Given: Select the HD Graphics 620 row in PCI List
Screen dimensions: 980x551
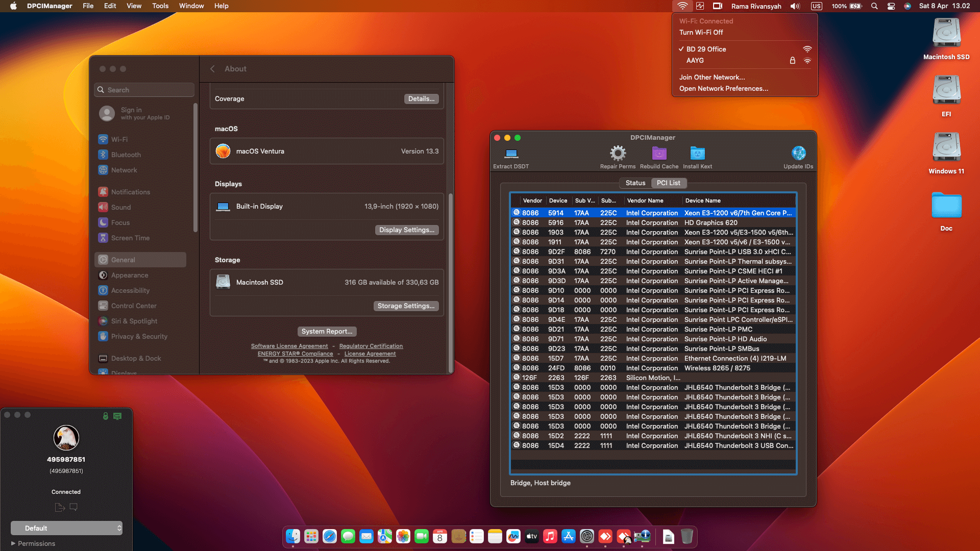Looking at the screenshot, I should [653, 222].
